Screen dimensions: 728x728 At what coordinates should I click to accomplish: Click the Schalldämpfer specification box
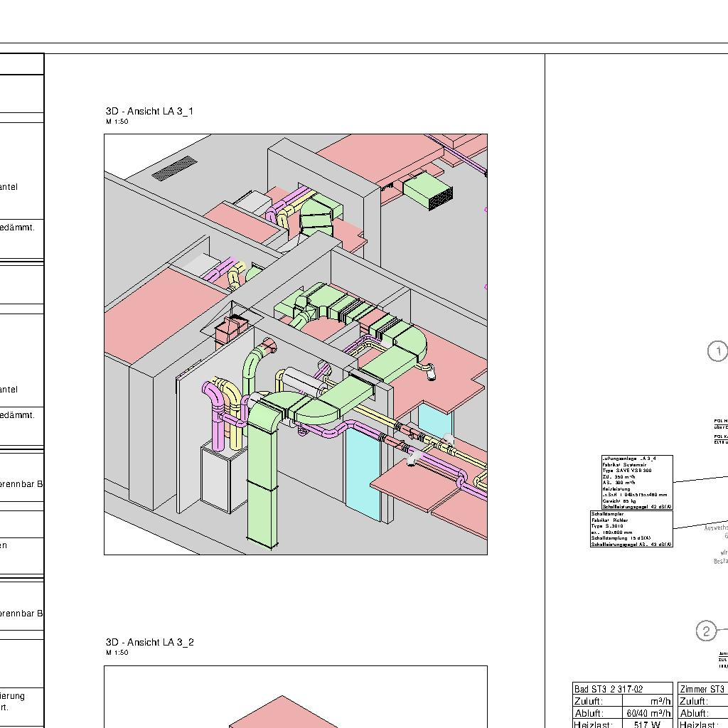point(631,529)
